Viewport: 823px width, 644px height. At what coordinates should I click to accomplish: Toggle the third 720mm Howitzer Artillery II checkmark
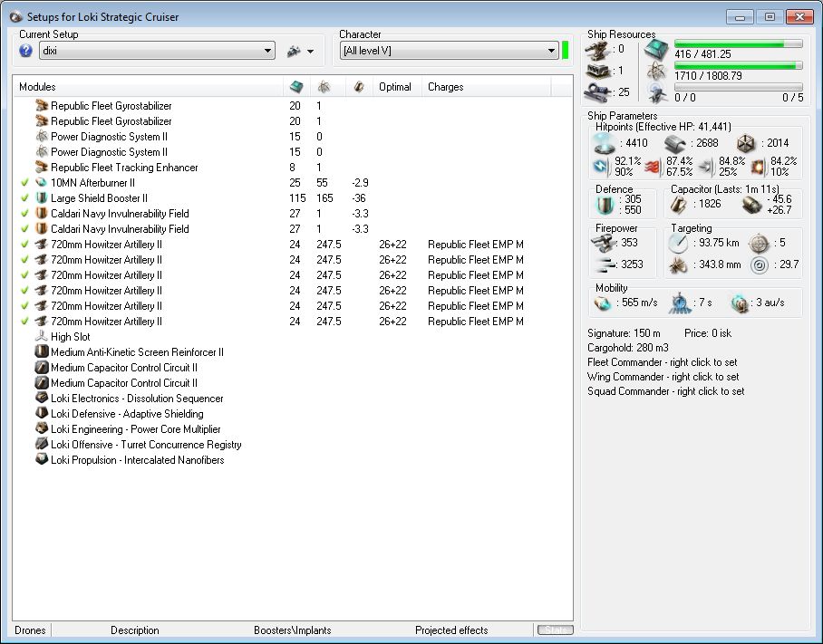[24, 275]
